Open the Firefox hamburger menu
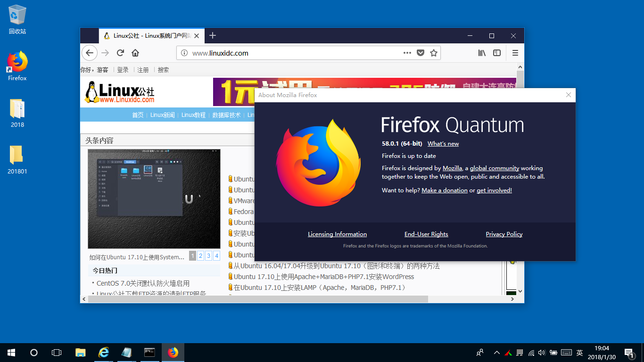644x362 pixels. pyautogui.click(x=515, y=53)
